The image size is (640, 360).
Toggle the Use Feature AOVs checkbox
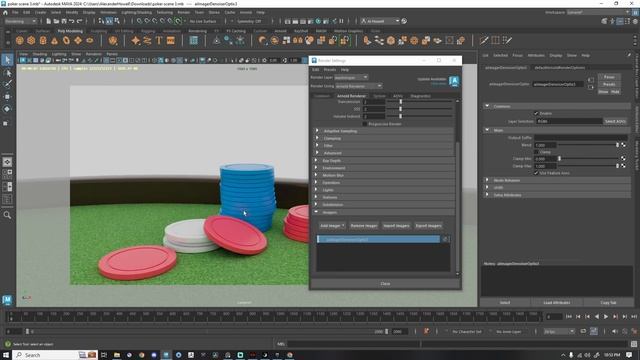[536, 173]
